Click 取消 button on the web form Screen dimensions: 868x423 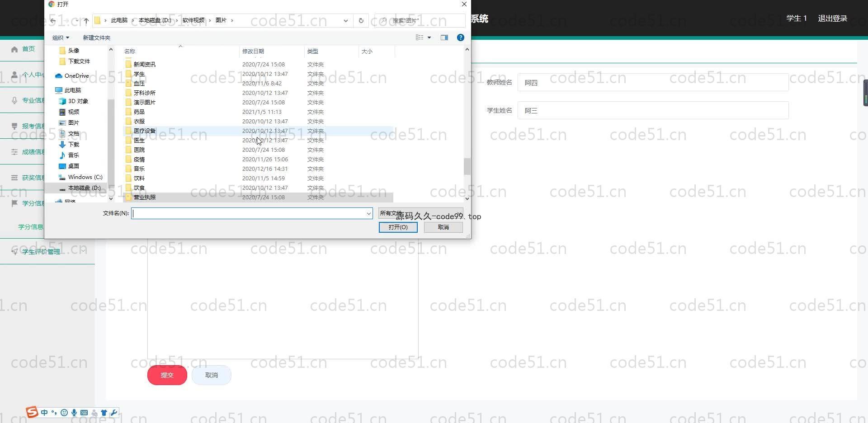[x=212, y=375]
